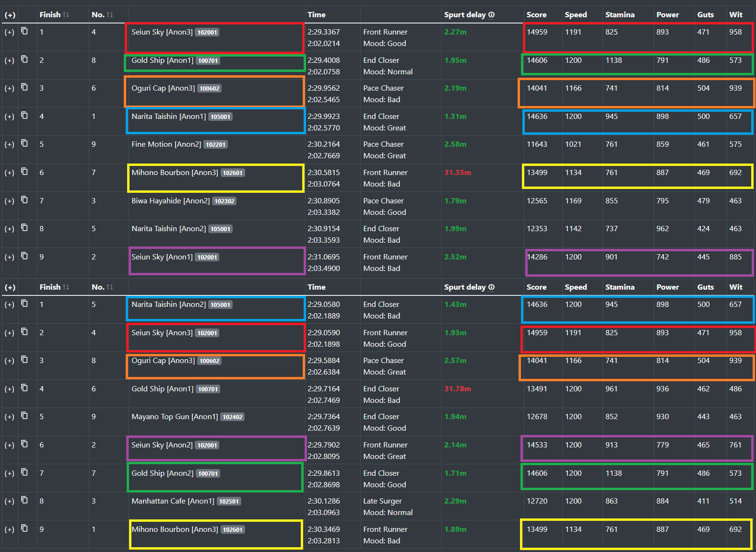This screenshot has height=552, width=756.
Task: Click copy icon for Seiun Sky [Anon1]
Action: click(24, 256)
